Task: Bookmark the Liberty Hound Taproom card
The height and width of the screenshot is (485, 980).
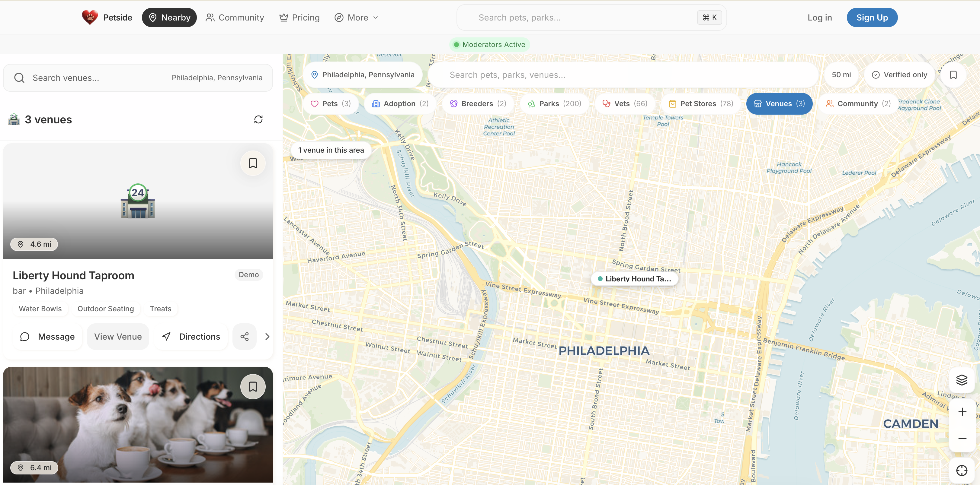Action: [x=253, y=163]
